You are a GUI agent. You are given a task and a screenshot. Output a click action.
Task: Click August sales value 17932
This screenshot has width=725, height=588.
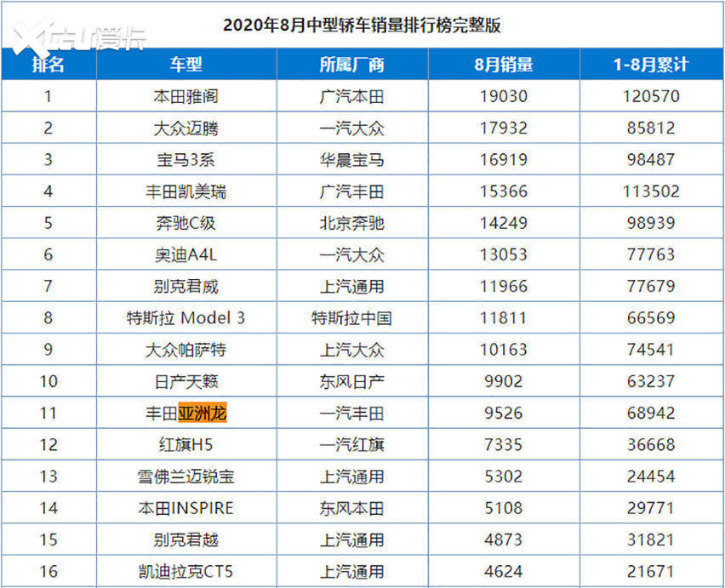coord(504,128)
